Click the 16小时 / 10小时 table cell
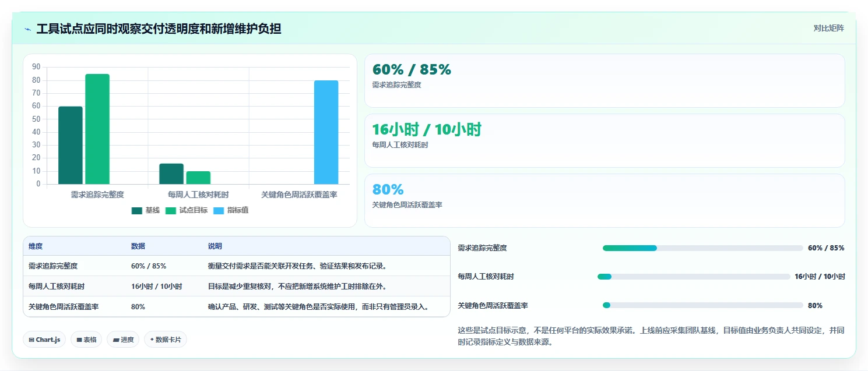This screenshot has height=371, width=868. tap(157, 287)
